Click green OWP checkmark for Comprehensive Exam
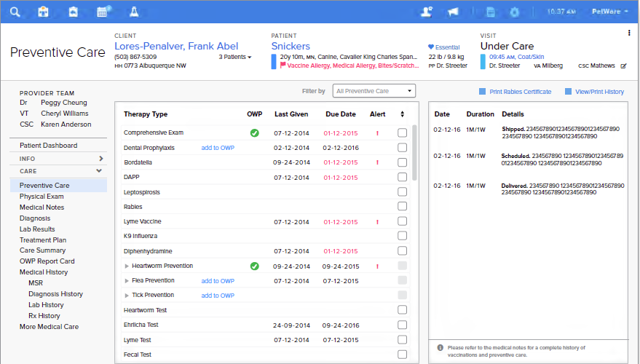This screenshot has height=364, width=640. [255, 132]
